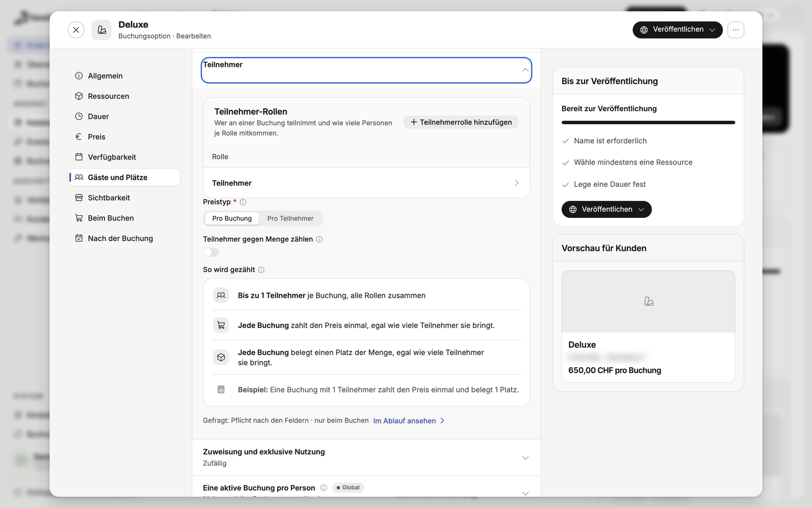This screenshot has height=508, width=812.
Task: Click the Bereit zur Veröffentlichung progress bar
Action: coord(648,122)
